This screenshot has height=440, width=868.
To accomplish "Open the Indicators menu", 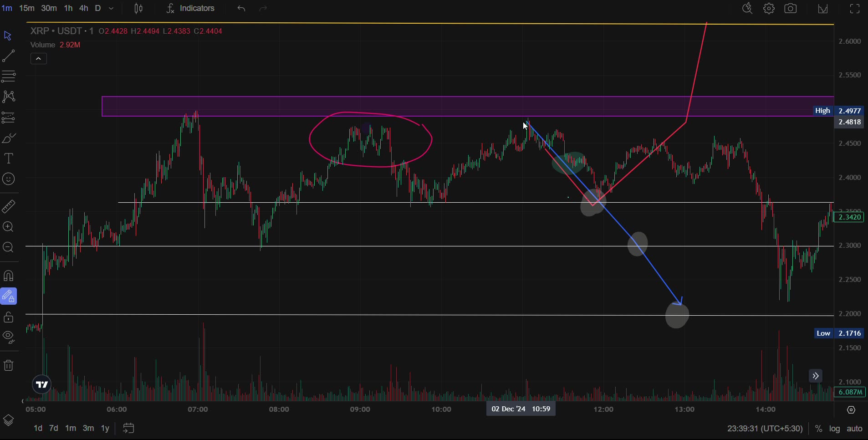I will [x=197, y=8].
